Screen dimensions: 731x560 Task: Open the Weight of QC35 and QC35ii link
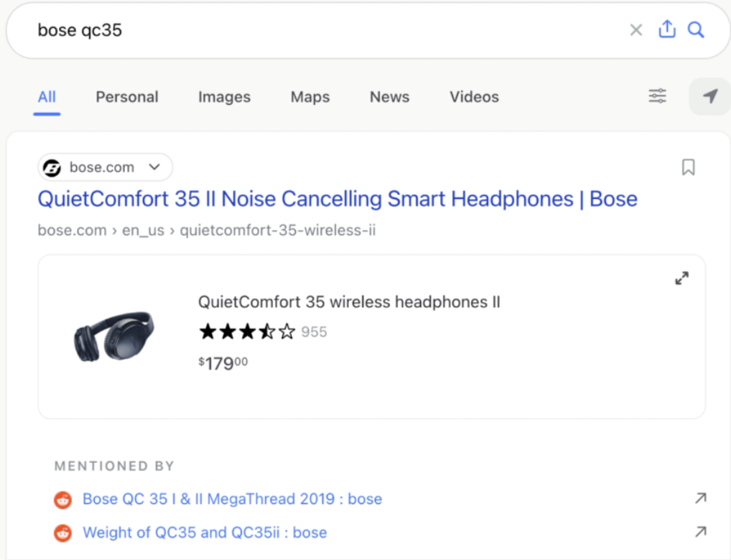205,533
